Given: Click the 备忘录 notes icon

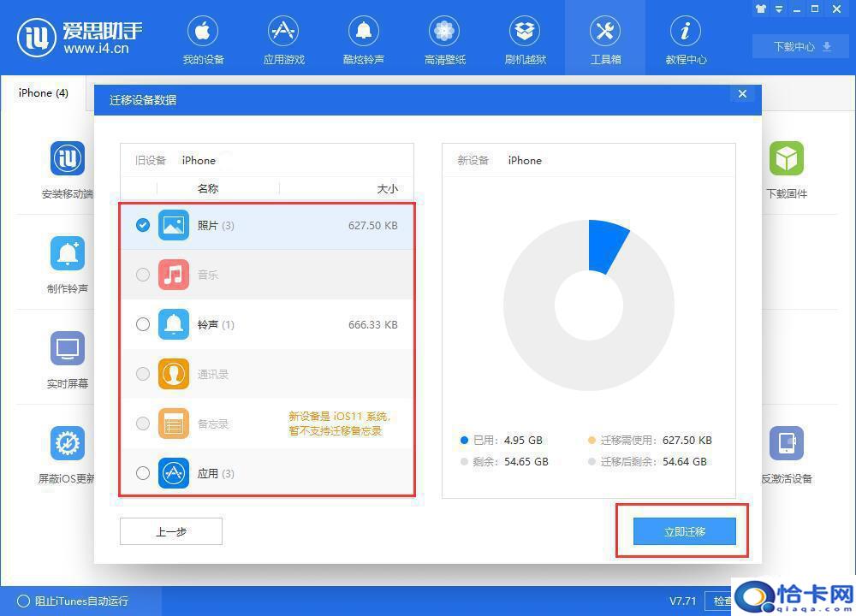Looking at the screenshot, I should tap(174, 423).
